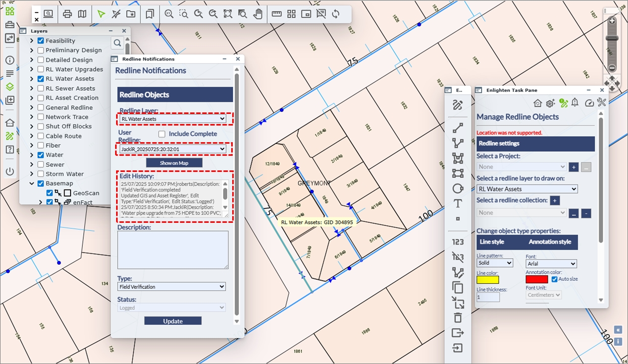Viewport: 628px width, 364px height.
Task: Click the refresh map icon
Action: pyautogui.click(x=336, y=14)
